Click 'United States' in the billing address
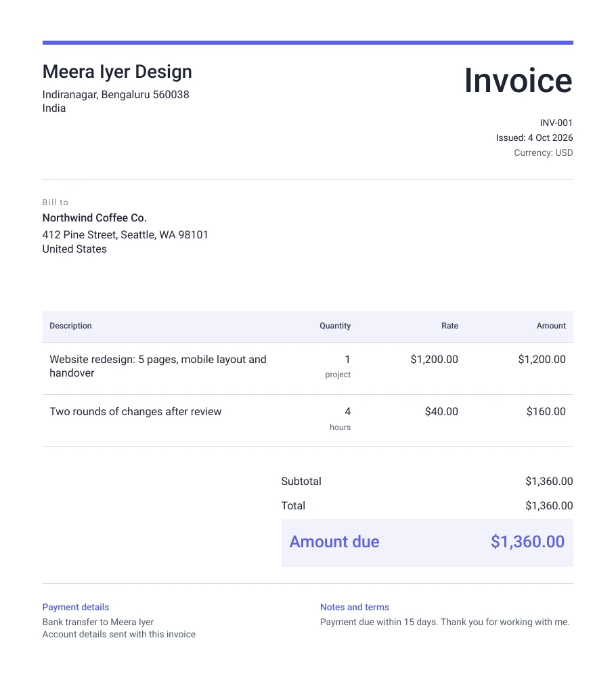616x678 pixels. point(74,249)
